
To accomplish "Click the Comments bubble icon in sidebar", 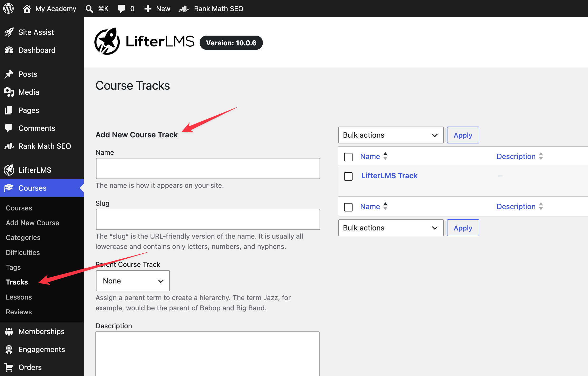I will [9, 128].
